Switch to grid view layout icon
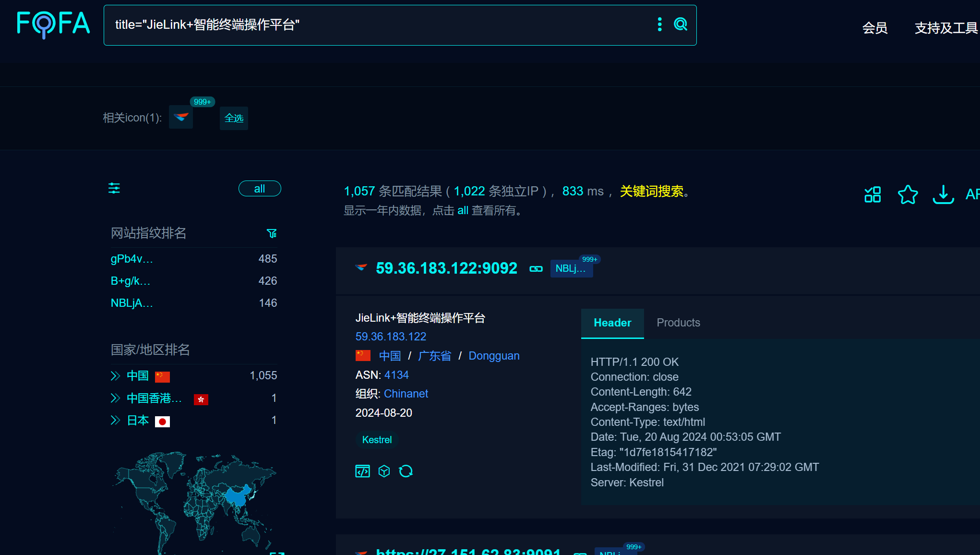 (x=872, y=194)
